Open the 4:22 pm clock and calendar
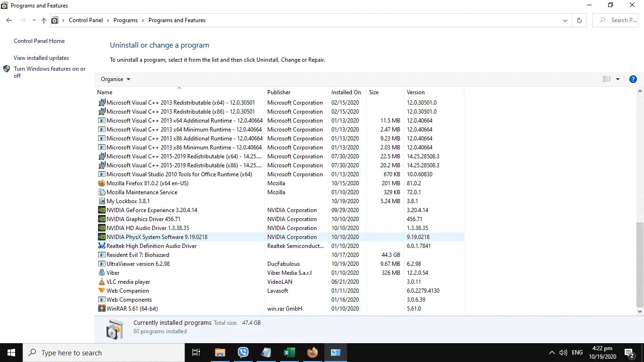The width and height of the screenshot is (644, 362). tap(603, 353)
